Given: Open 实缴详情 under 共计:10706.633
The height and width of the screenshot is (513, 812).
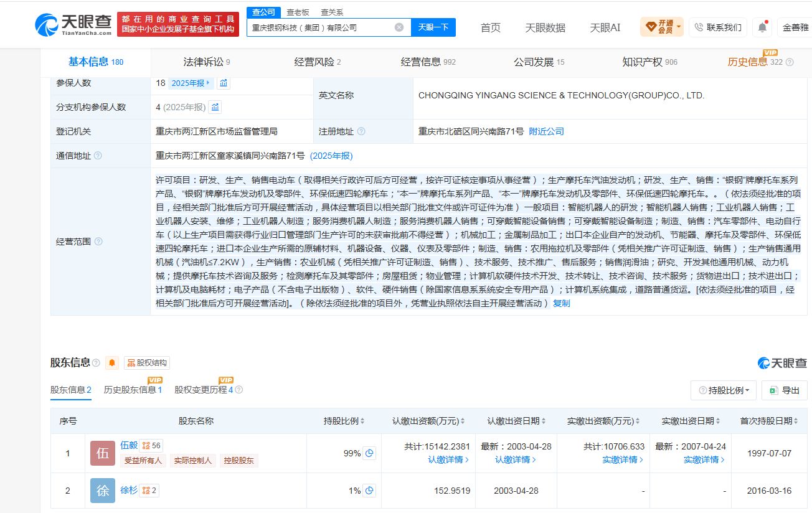Looking at the screenshot, I should 623,459.
